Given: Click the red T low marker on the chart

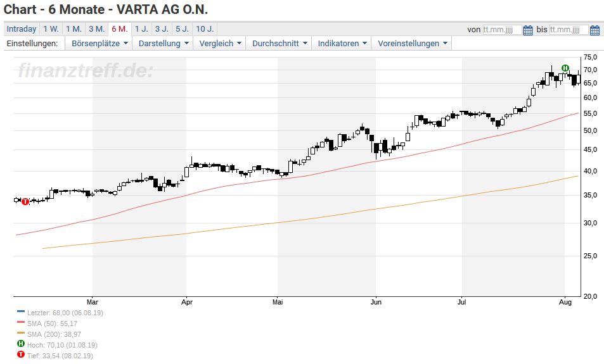Looking at the screenshot, I should click(x=25, y=201).
